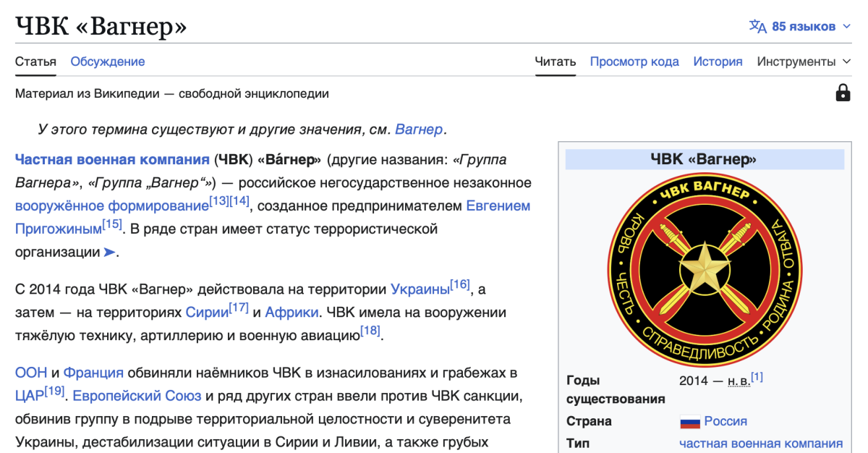Click the Тип infobox label
The height and width of the screenshot is (453, 868).
coord(578,444)
